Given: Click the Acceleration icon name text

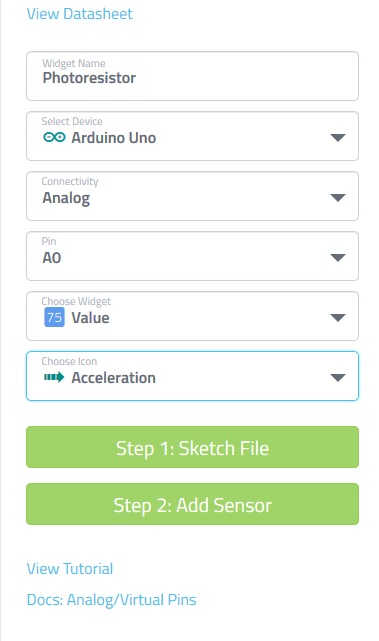Looking at the screenshot, I should click(114, 378).
